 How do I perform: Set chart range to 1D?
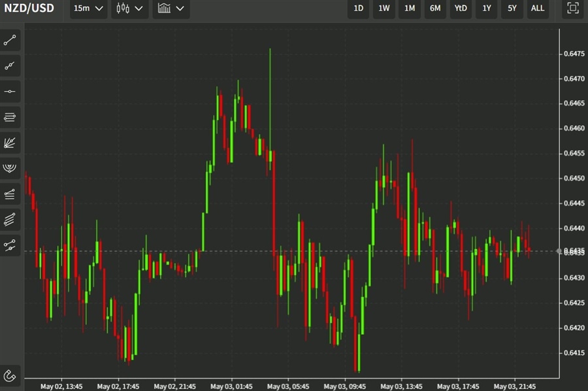pos(359,8)
